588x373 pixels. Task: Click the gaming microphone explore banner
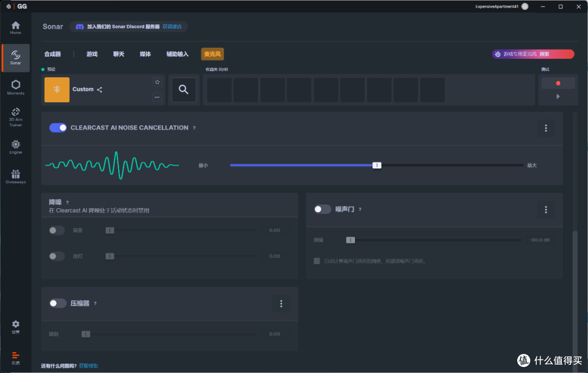(x=533, y=54)
